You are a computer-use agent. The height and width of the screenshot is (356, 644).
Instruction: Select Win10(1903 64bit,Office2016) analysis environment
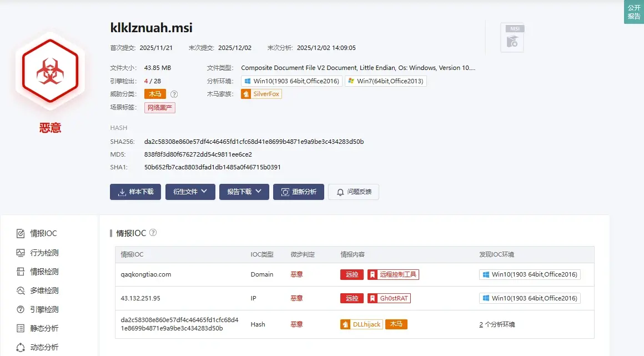[x=291, y=81]
